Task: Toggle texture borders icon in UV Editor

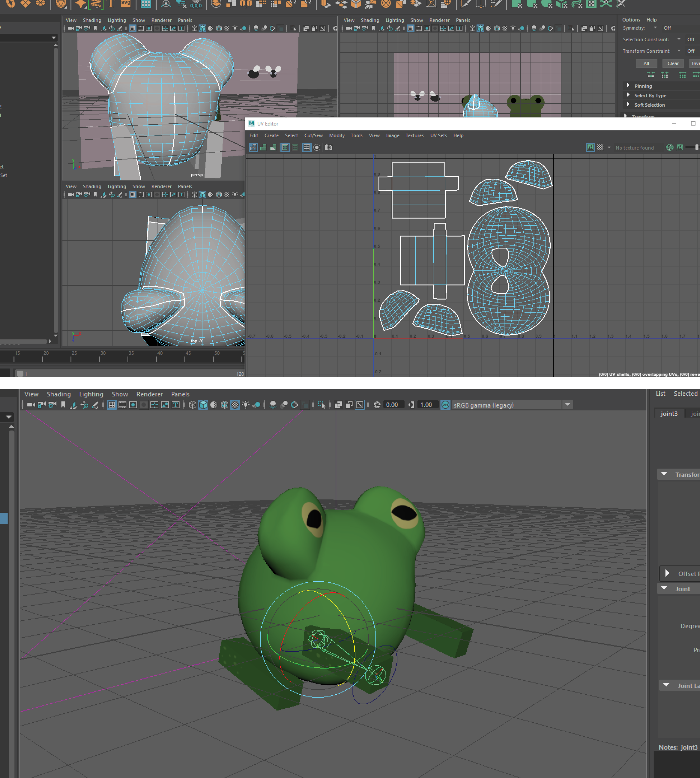Action: click(x=285, y=147)
